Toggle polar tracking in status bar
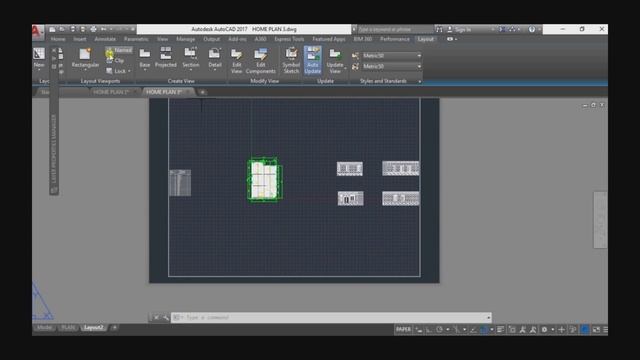 [x=439, y=329]
